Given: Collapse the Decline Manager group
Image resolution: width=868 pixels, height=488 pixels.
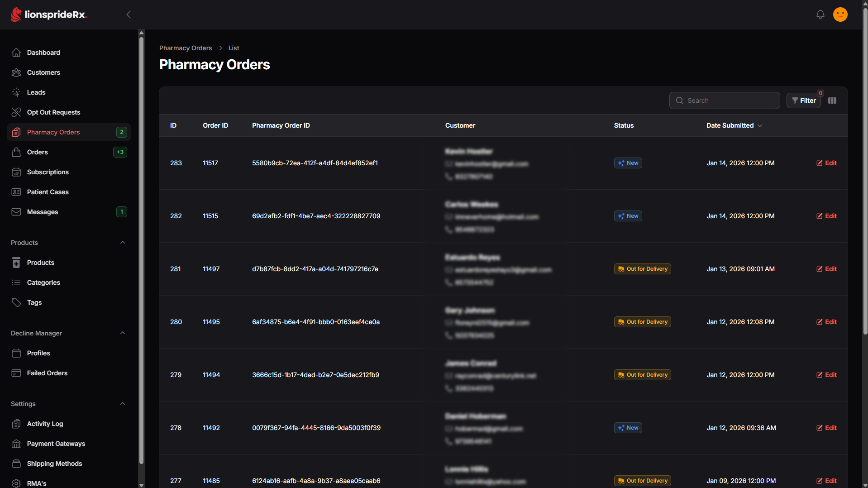Looking at the screenshot, I should point(122,333).
